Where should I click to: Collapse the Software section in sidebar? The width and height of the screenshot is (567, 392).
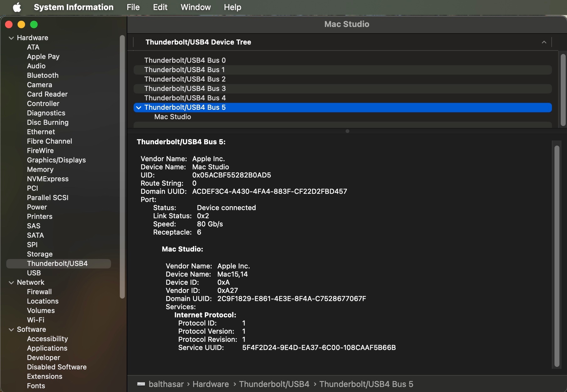point(11,330)
